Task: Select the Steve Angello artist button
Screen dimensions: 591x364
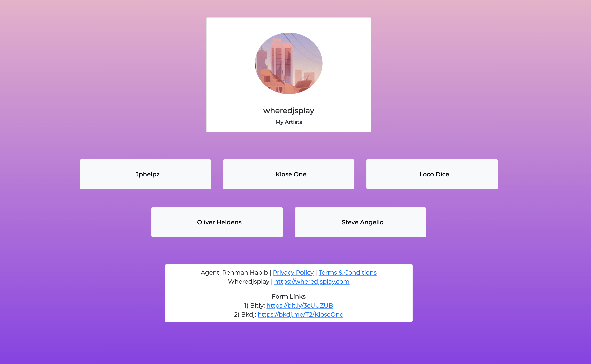Action: 360,222
